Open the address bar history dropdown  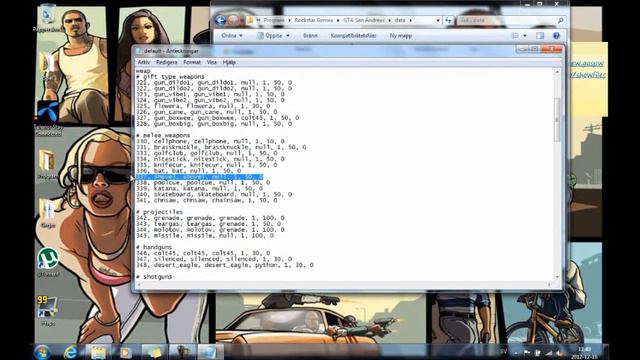pos(438,20)
